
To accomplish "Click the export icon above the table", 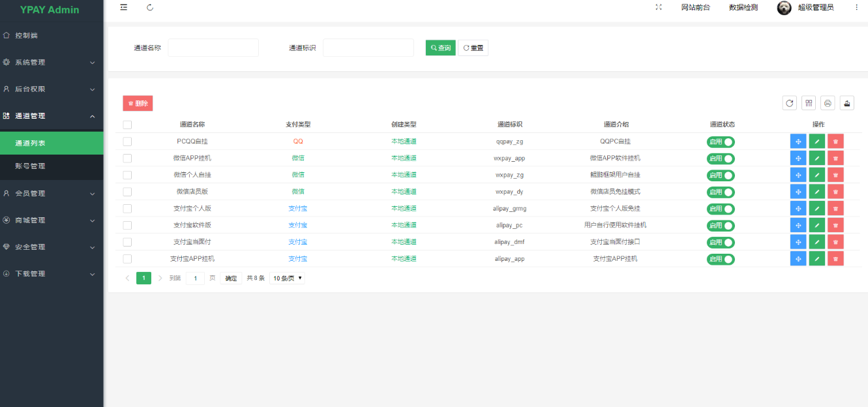I will [x=846, y=103].
